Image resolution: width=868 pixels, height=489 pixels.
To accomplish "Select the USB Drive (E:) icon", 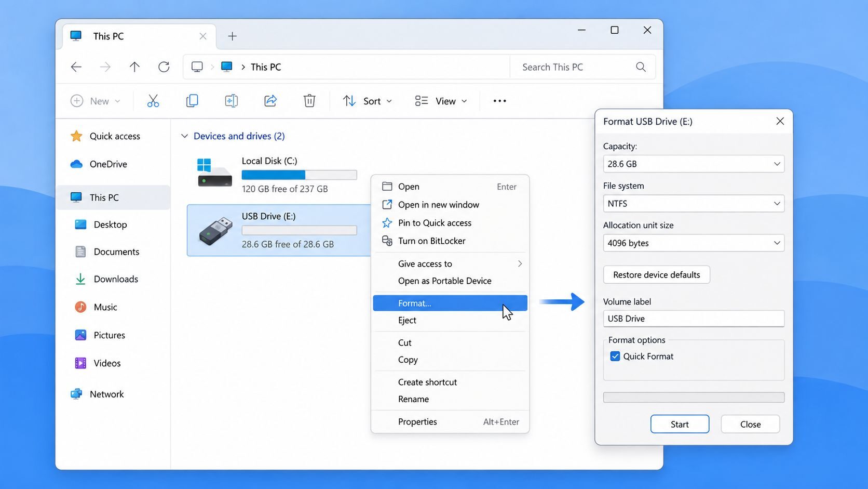I will [x=216, y=231].
